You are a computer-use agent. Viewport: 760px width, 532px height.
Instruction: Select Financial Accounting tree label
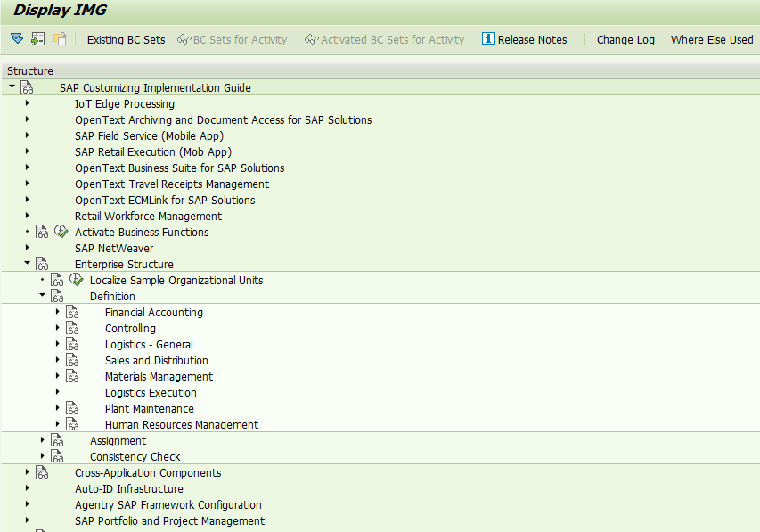pos(153,312)
